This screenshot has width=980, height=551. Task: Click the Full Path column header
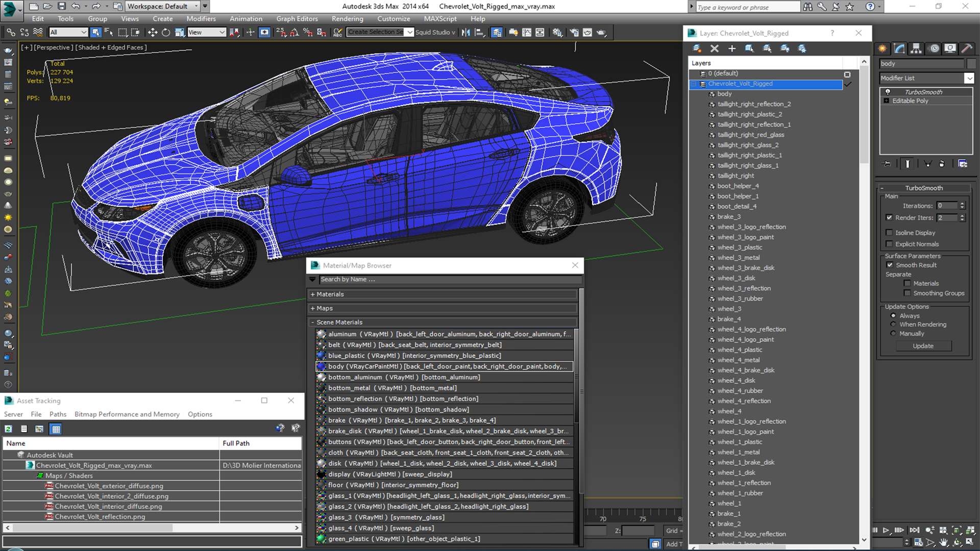261,443
